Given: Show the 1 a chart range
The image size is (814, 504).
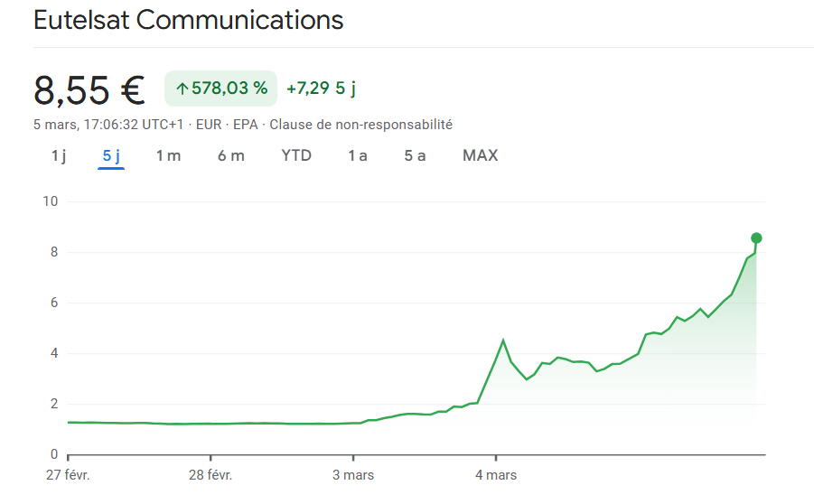Looking at the screenshot, I should (x=358, y=155).
